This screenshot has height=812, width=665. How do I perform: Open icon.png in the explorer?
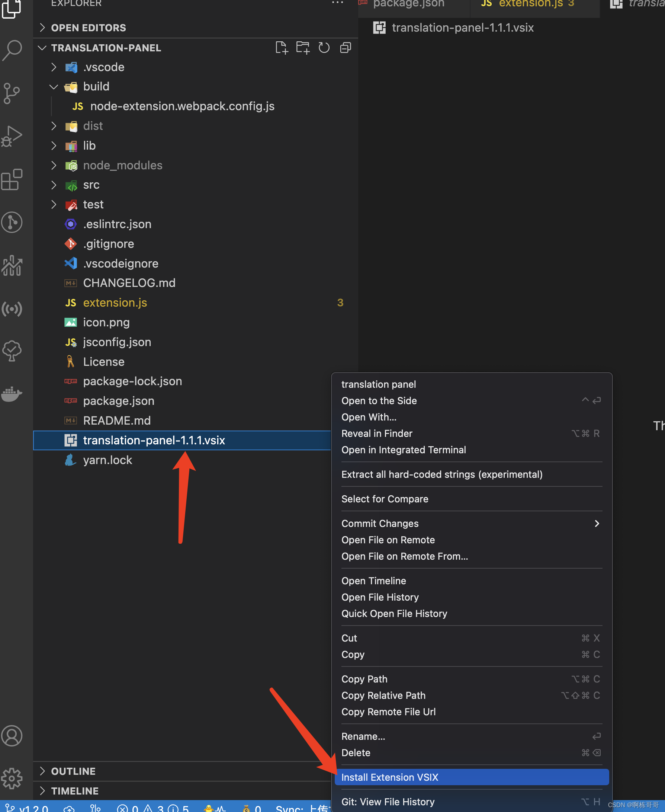coord(195,322)
